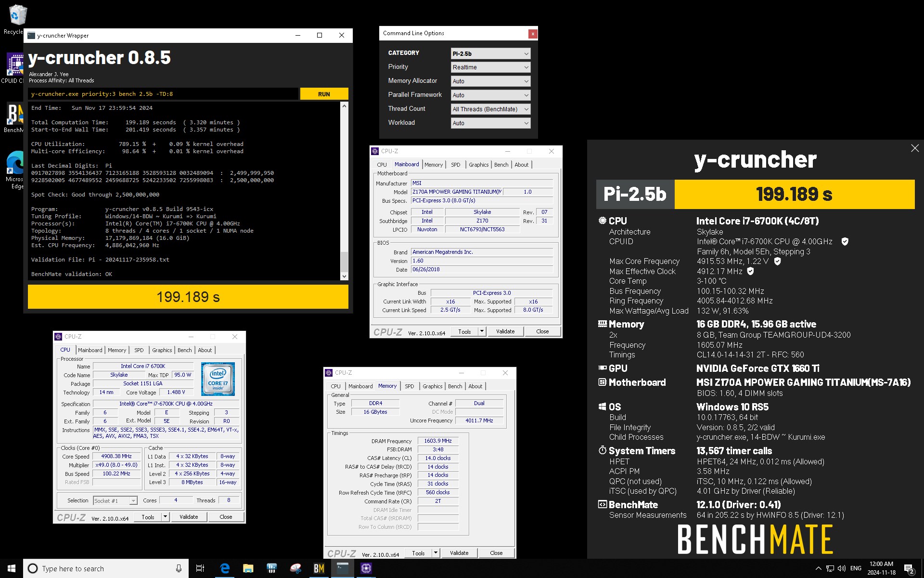Open the Category Pi-2.5b dropdown
The height and width of the screenshot is (578, 924).
tap(490, 53)
